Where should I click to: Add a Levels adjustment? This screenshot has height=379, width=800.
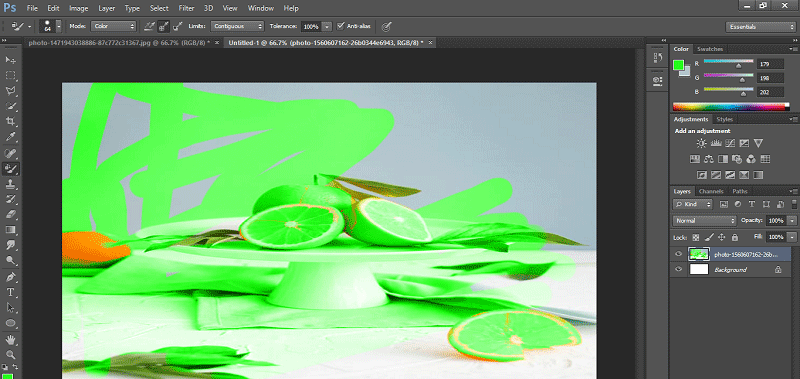(716, 143)
